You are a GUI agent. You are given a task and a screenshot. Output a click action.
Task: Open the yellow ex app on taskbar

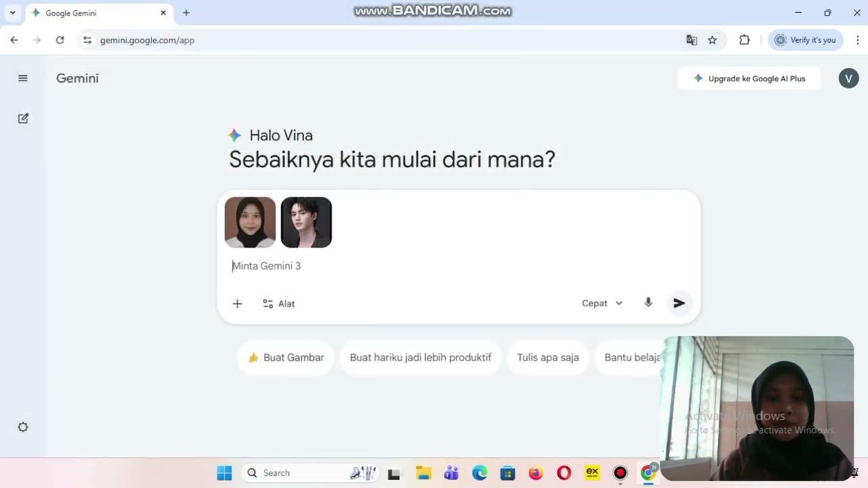pos(592,472)
